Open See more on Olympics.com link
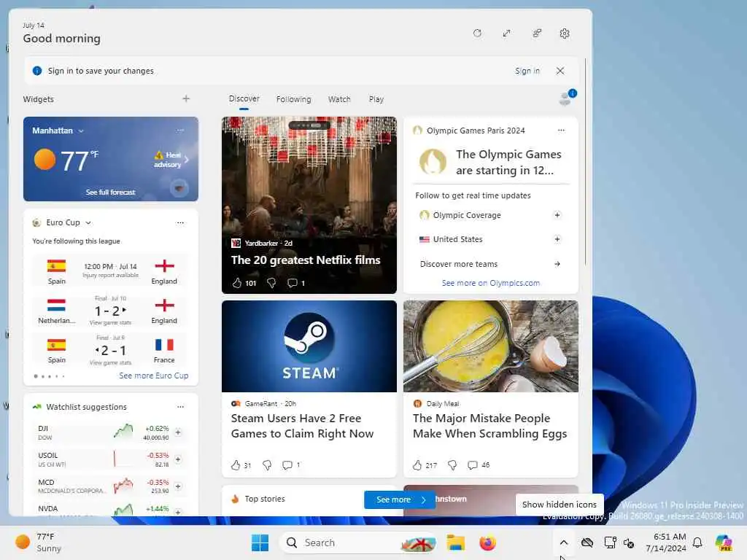Screen dimensions: 747x560 [491, 283]
